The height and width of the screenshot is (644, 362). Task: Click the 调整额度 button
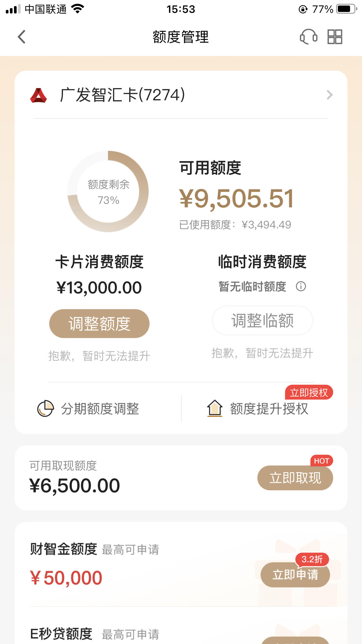coord(99,323)
